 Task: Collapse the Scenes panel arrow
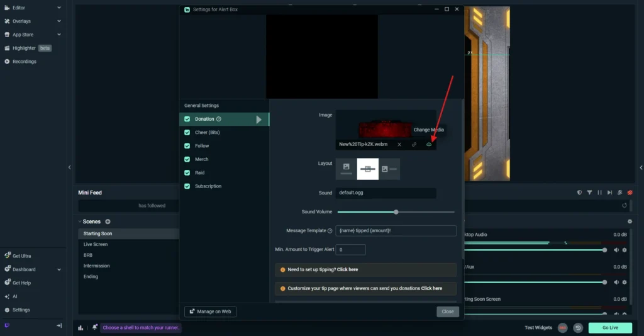point(80,221)
